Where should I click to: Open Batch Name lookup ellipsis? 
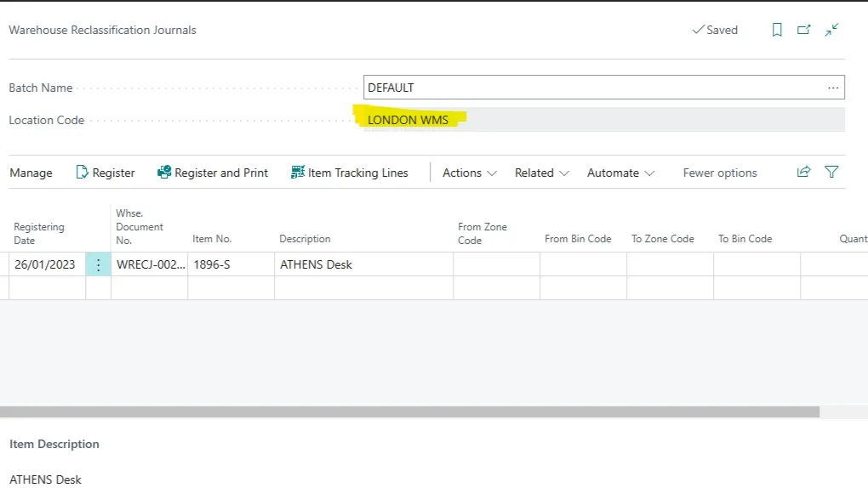point(833,88)
